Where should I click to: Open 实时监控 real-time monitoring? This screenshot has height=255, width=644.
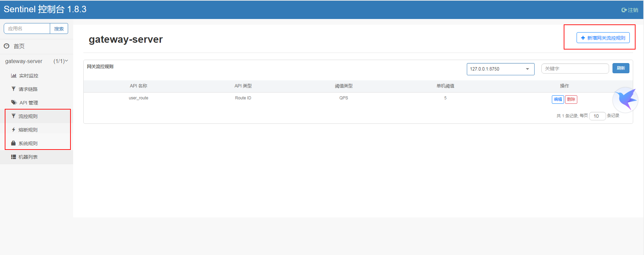click(x=29, y=76)
